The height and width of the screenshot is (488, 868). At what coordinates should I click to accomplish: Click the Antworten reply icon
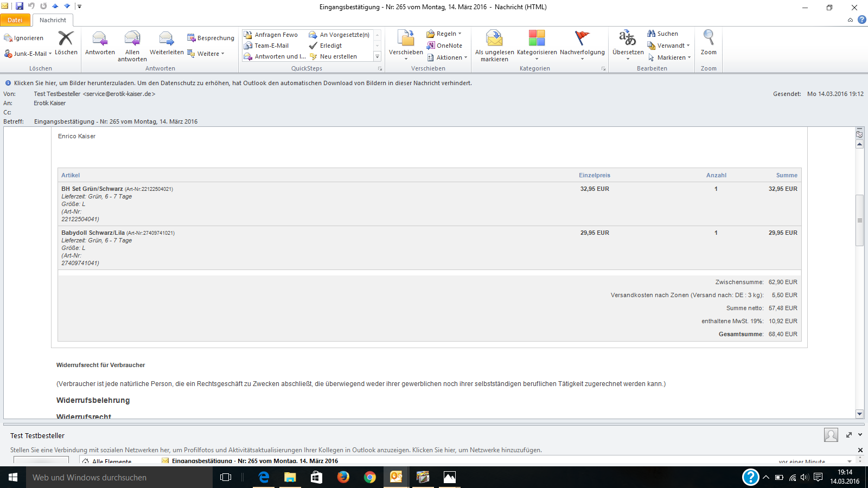pyautogui.click(x=100, y=39)
